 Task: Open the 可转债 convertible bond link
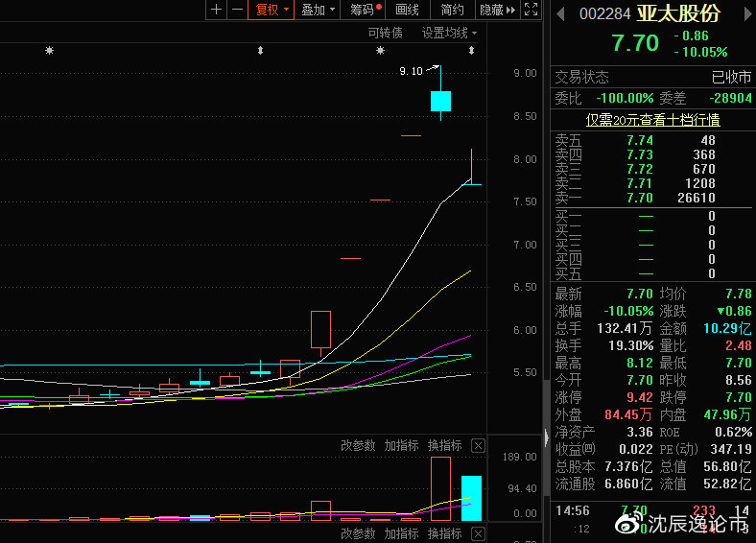(385, 33)
